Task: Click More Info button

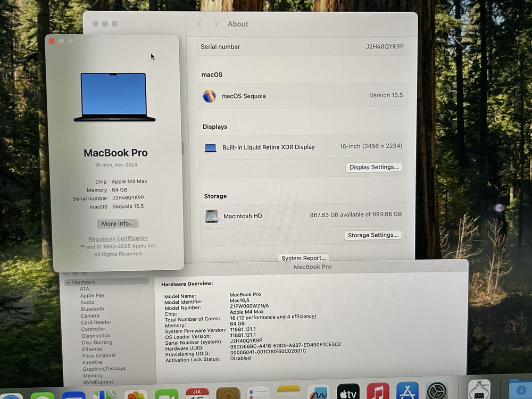Action: pyautogui.click(x=118, y=223)
